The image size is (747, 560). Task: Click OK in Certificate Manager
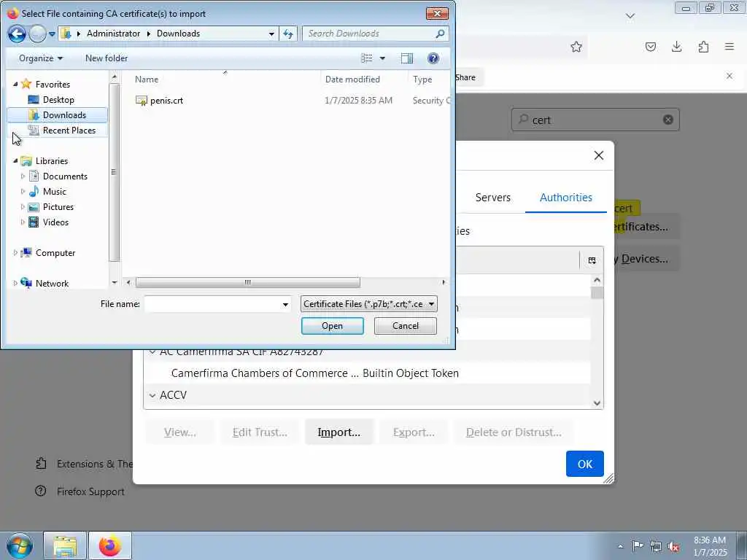[x=584, y=464]
